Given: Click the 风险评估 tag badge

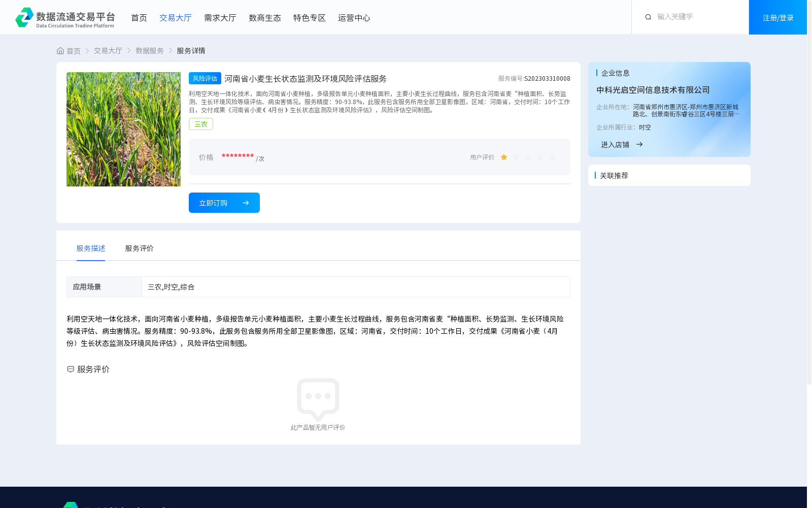Looking at the screenshot, I should (205, 78).
